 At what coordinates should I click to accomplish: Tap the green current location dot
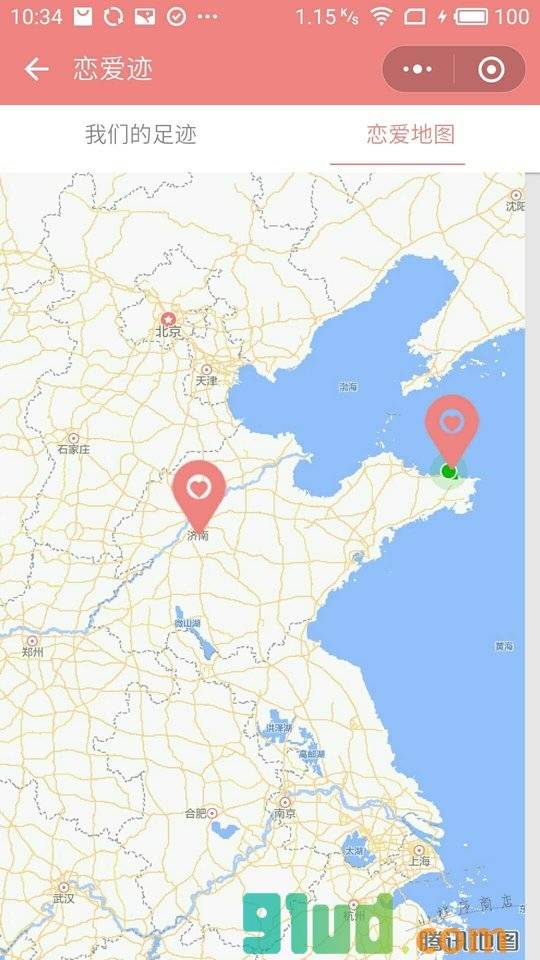[x=449, y=471]
